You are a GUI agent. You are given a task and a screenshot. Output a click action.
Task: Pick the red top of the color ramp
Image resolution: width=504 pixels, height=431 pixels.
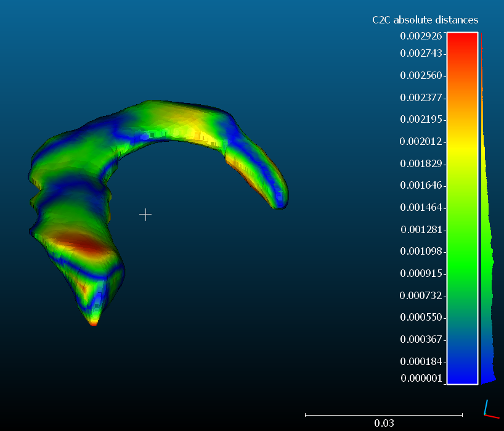tap(462, 43)
